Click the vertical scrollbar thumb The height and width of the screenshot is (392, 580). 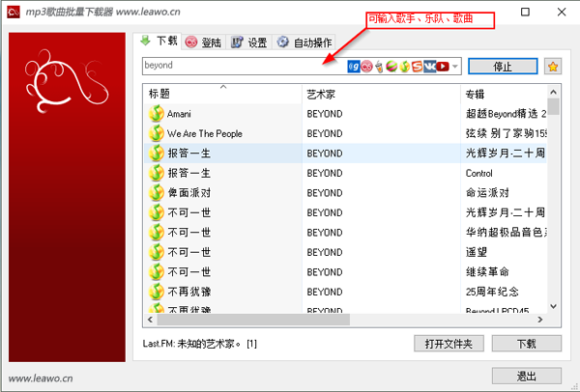(553, 107)
